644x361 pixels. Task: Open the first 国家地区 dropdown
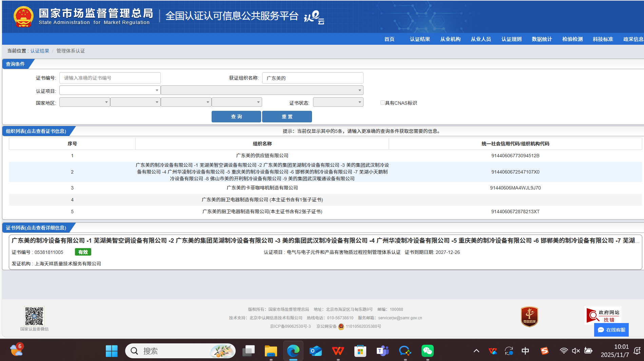[x=84, y=102]
